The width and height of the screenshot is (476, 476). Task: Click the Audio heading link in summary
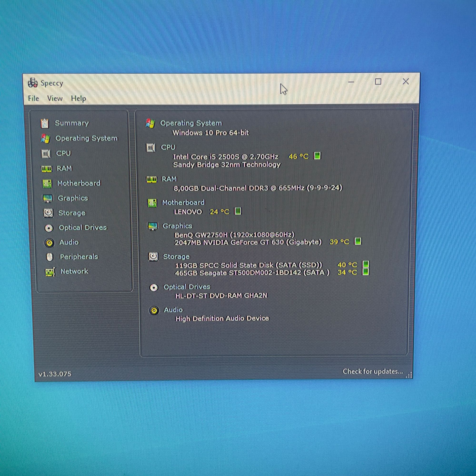click(x=174, y=310)
